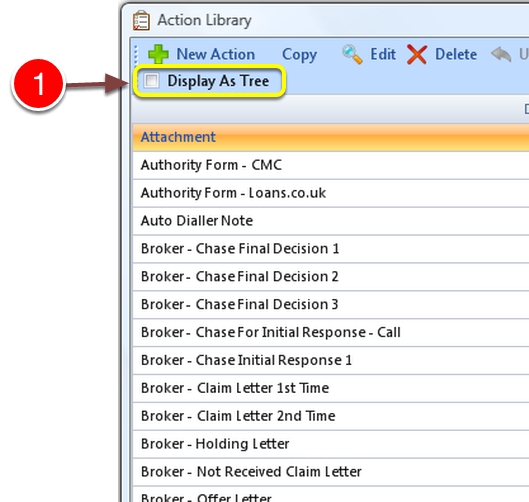
Task: Select Authority Form - CMC entry
Action: (x=331, y=165)
